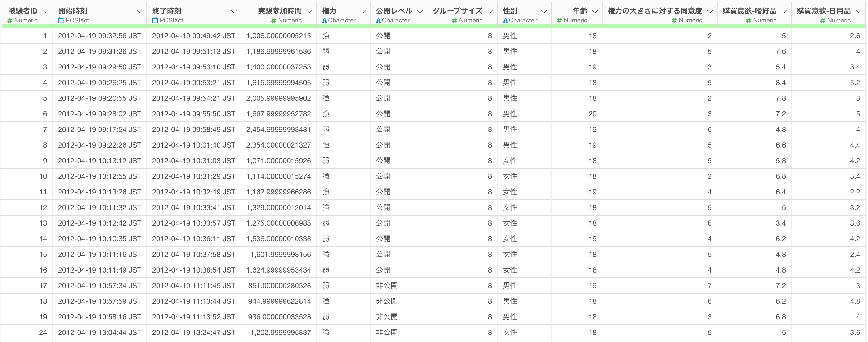Click the value 5.2 in subject 4's row
868x342 pixels.
pyautogui.click(x=855, y=83)
